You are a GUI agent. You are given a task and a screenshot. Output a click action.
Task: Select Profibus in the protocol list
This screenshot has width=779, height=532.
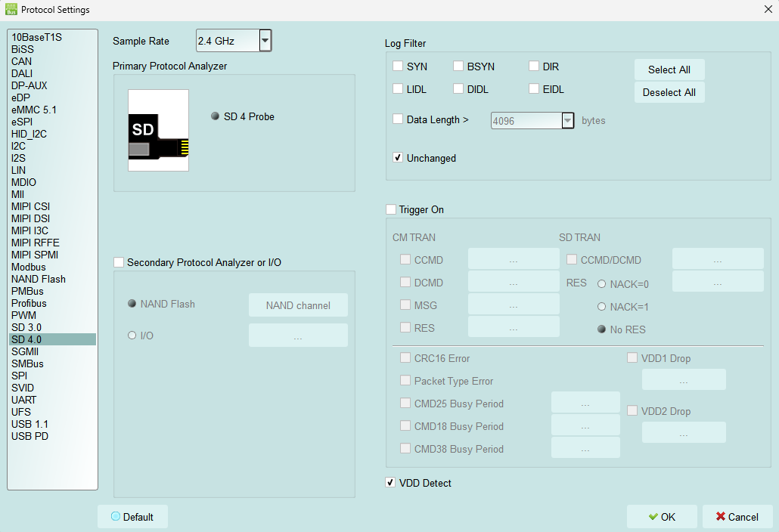point(53,303)
